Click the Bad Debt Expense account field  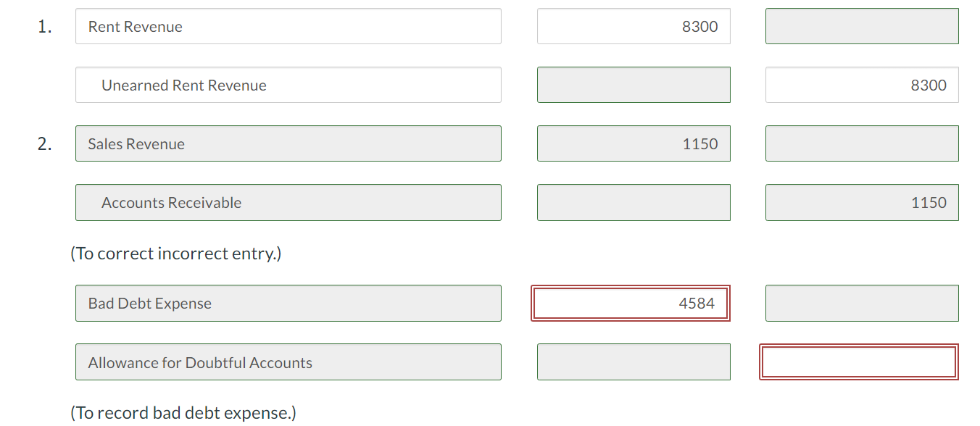pyautogui.click(x=288, y=303)
